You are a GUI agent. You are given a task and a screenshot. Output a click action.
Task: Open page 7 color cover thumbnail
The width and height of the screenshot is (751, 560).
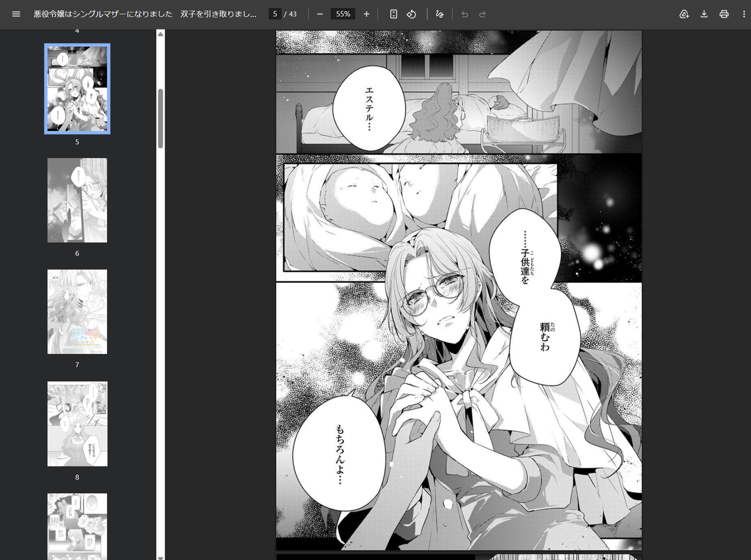tap(77, 312)
